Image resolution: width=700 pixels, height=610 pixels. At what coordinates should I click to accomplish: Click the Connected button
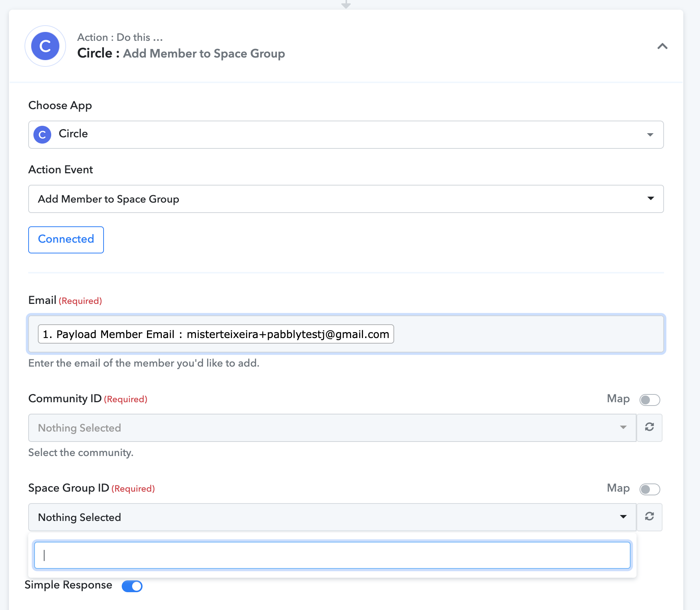(66, 240)
